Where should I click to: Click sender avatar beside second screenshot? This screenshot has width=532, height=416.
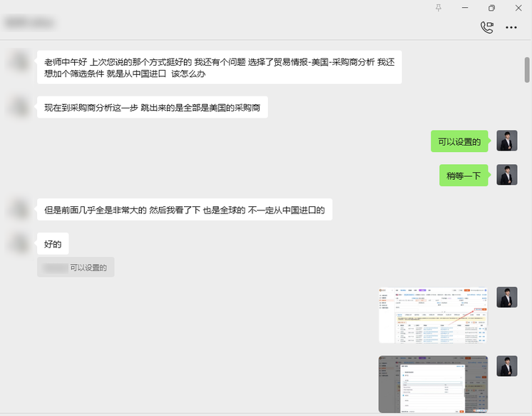coord(507,366)
